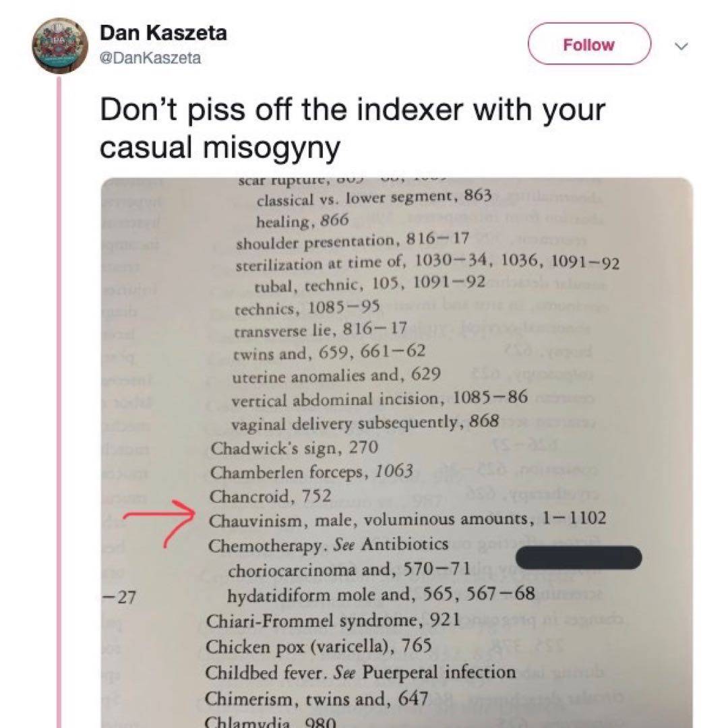Open the Dan Kaszeta display name link
The height and width of the screenshot is (728, 728).
[163, 32]
